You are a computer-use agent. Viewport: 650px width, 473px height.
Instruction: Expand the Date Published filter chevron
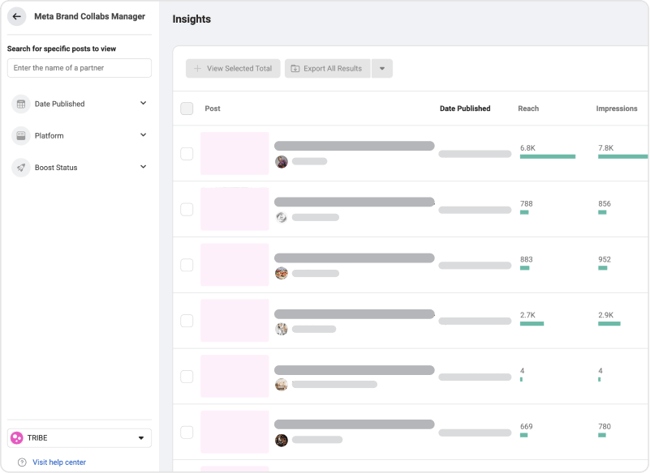tap(143, 103)
